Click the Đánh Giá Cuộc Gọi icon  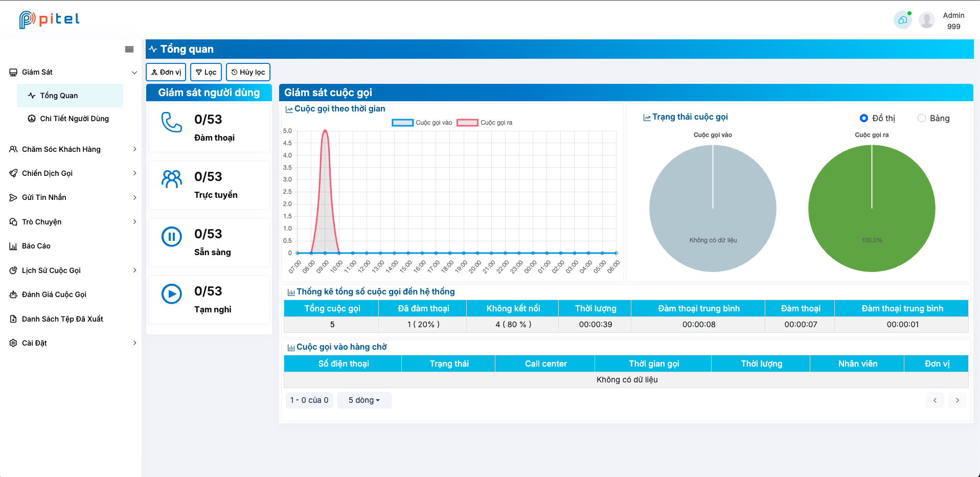[13, 294]
